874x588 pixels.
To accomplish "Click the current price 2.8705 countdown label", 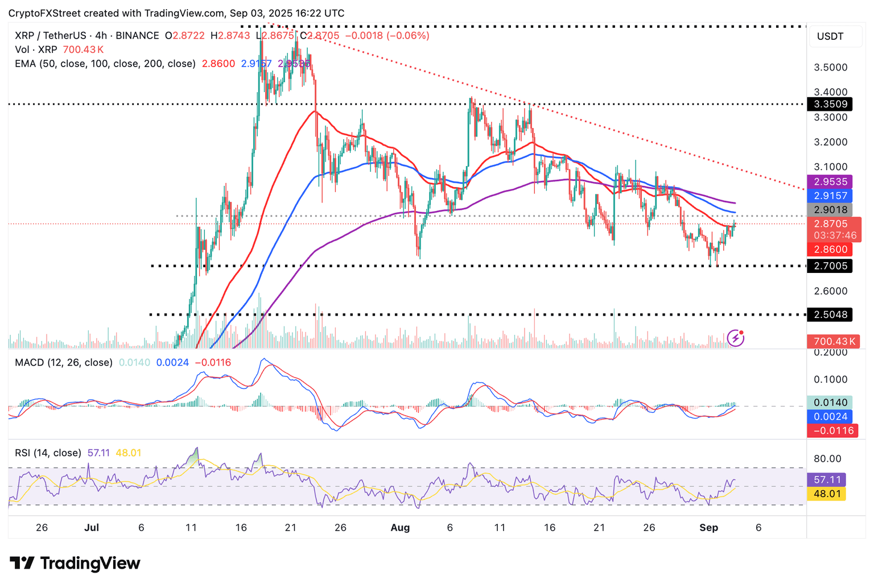I will tap(834, 230).
